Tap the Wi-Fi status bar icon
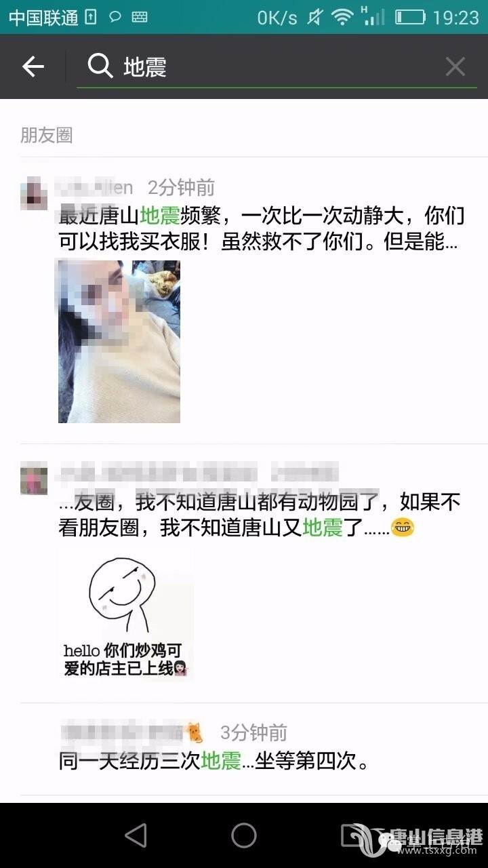The image size is (488, 868). (x=344, y=18)
